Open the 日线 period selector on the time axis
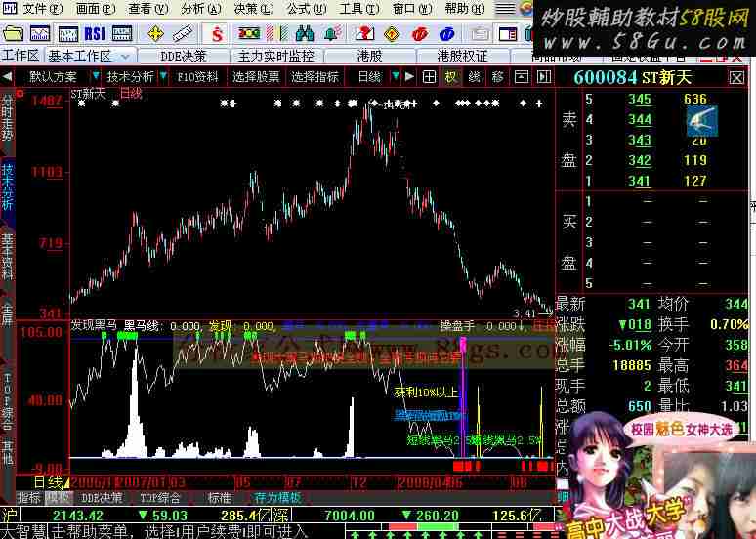 pyautogui.click(x=51, y=481)
